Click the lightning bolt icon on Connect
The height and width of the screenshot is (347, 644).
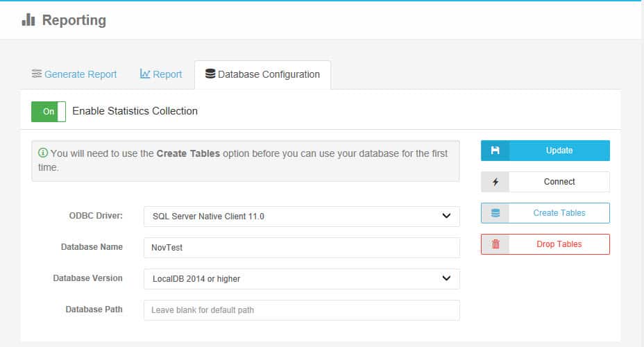point(495,182)
